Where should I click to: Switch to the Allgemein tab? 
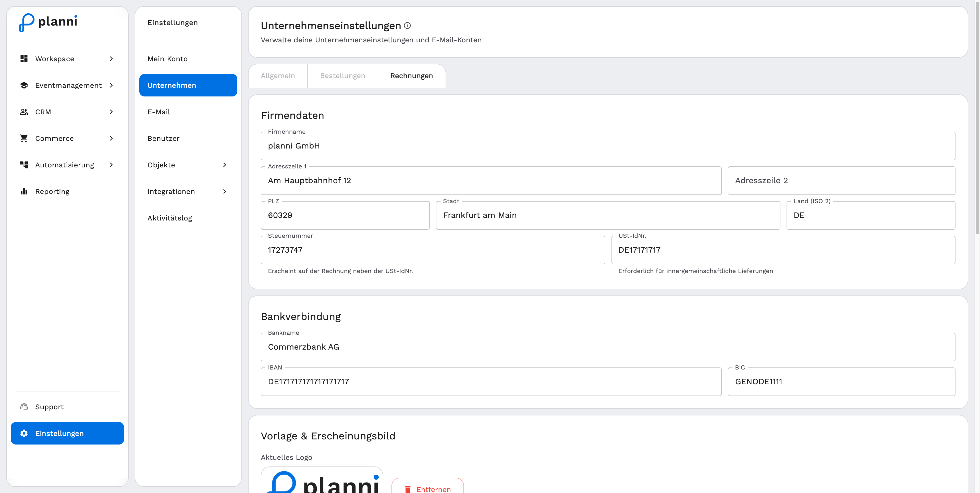click(278, 76)
